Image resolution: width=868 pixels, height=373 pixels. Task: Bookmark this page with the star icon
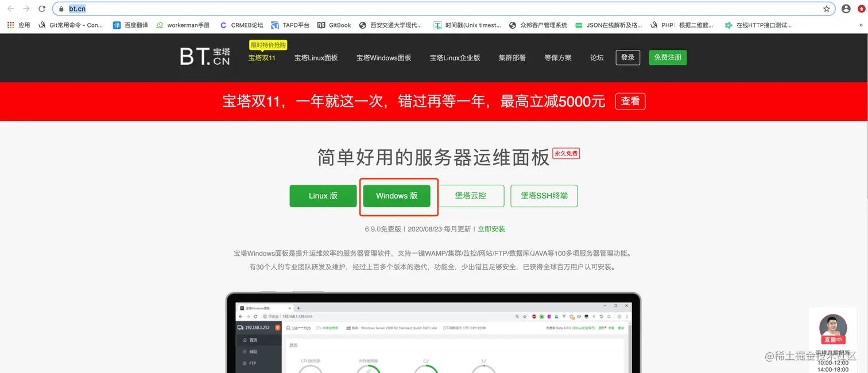[x=827, y=9]
